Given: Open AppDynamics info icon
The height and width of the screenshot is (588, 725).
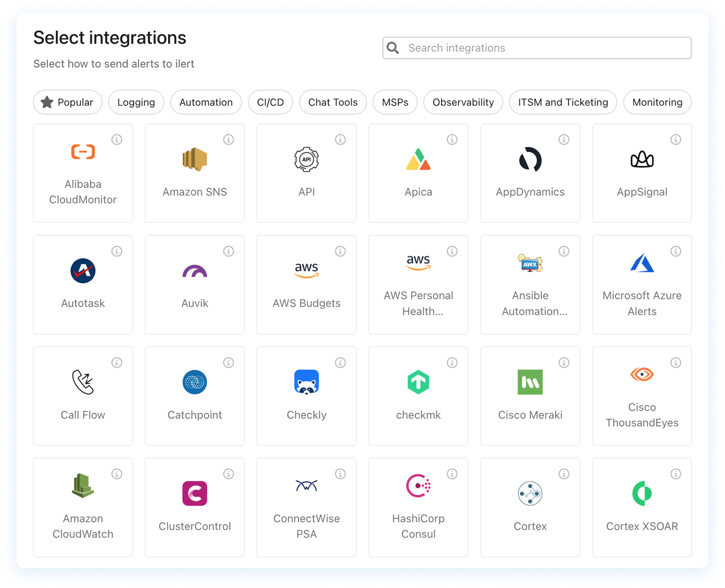Looking at the screenshot, I should 564,140.
